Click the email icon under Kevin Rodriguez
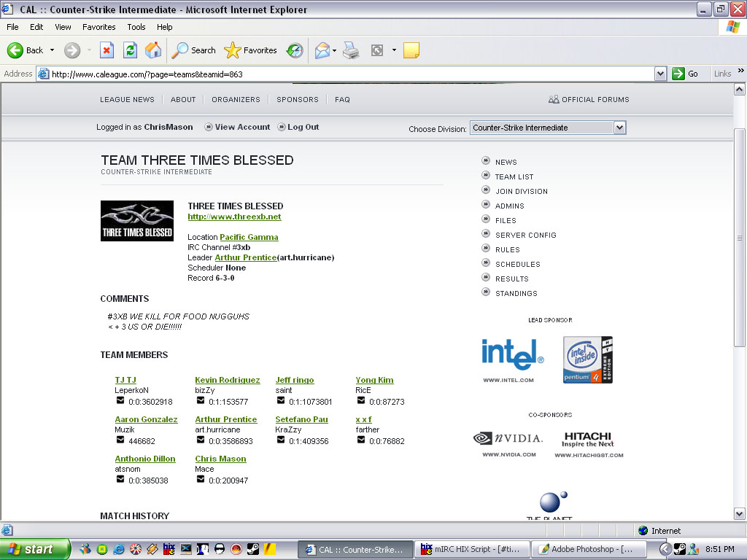747x560 pixels. tap(201, 400)
